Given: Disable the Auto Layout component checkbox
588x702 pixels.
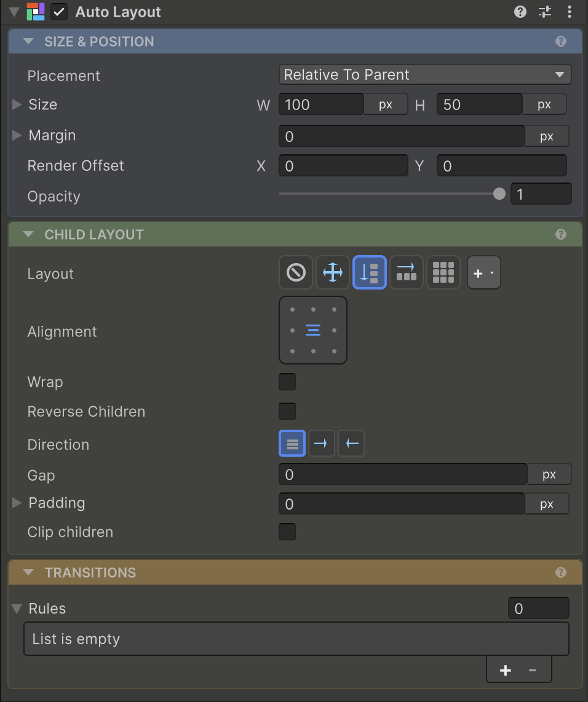Looking at the screenshot, I should pyautogui.click(x=58, y=12).
